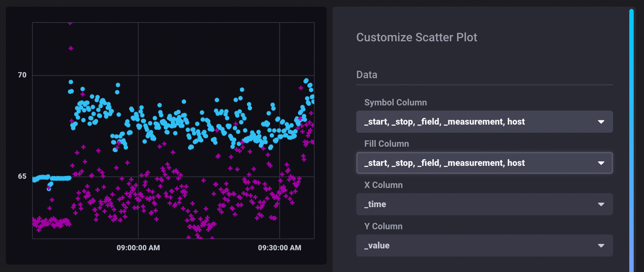Click the Fill Column field label
The width and height of the screenshot is (644, 272).
(x=386, y=144)
